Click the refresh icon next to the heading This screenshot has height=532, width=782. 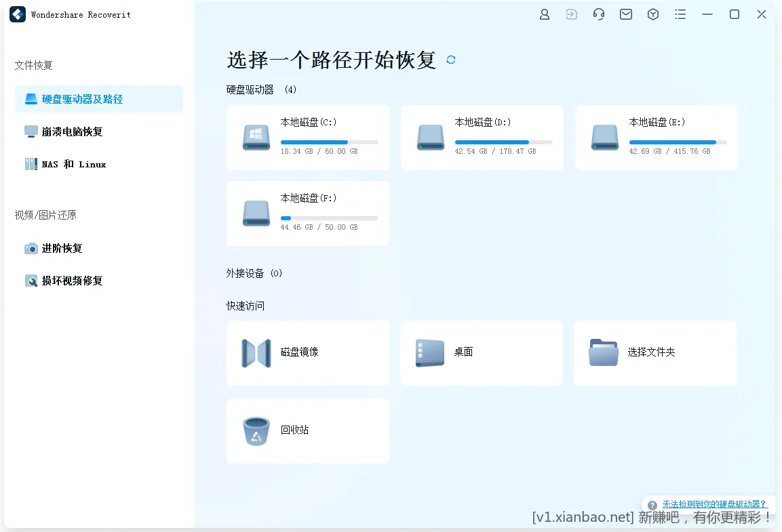point(450,60)
